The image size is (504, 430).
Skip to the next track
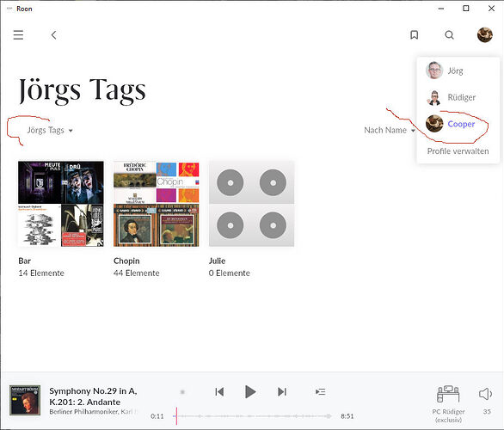tap(282, 392)
